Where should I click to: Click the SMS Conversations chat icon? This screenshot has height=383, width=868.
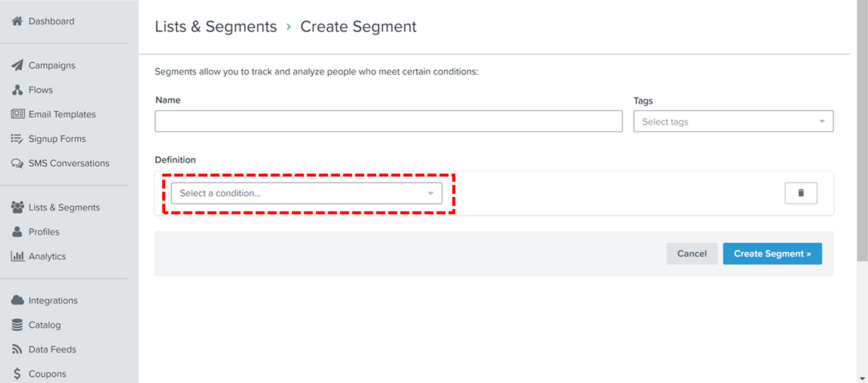click(x=17, y=163)
